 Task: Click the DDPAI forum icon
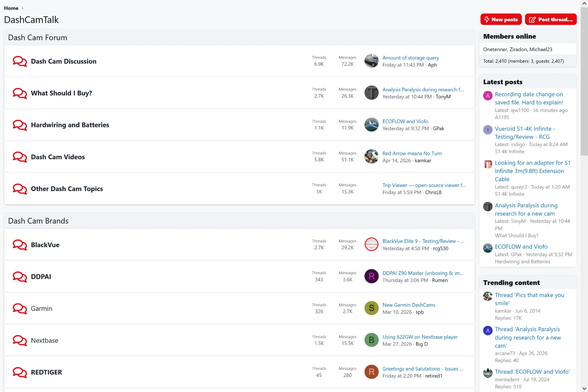(x=20, y=277)
